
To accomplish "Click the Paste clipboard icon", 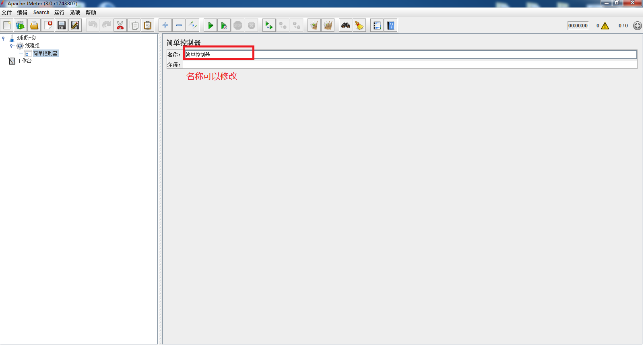I will click(x=148, y=25).
